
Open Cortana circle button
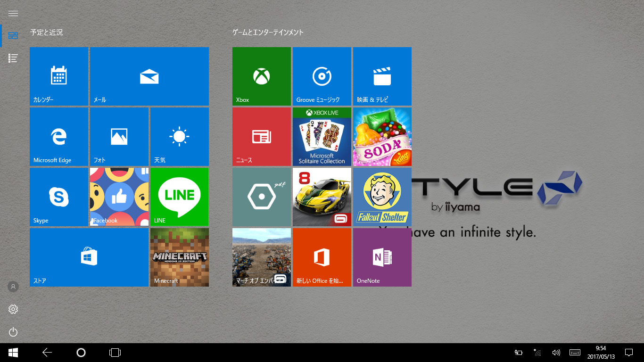[81, 353]
